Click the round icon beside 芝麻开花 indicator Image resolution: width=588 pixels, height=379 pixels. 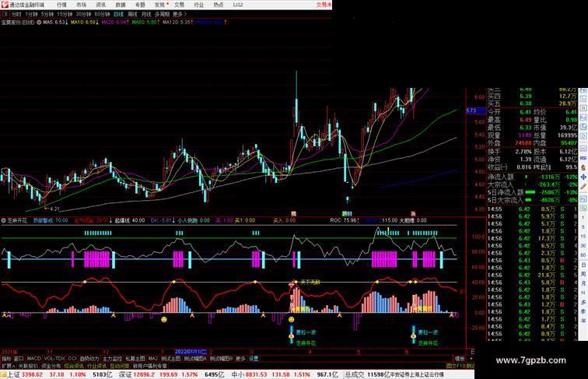tap(3, 221)
